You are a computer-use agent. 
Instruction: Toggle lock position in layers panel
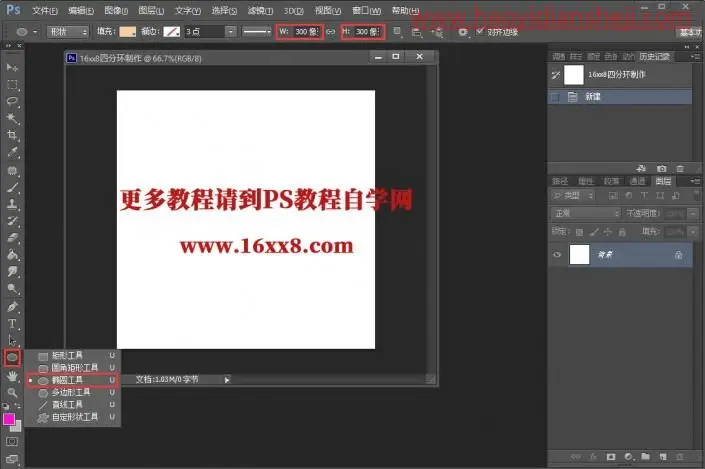click(608, 232)
